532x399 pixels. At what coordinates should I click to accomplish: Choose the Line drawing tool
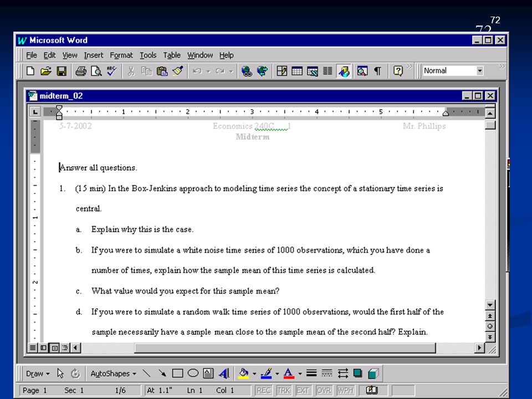[x=146, y=373]
